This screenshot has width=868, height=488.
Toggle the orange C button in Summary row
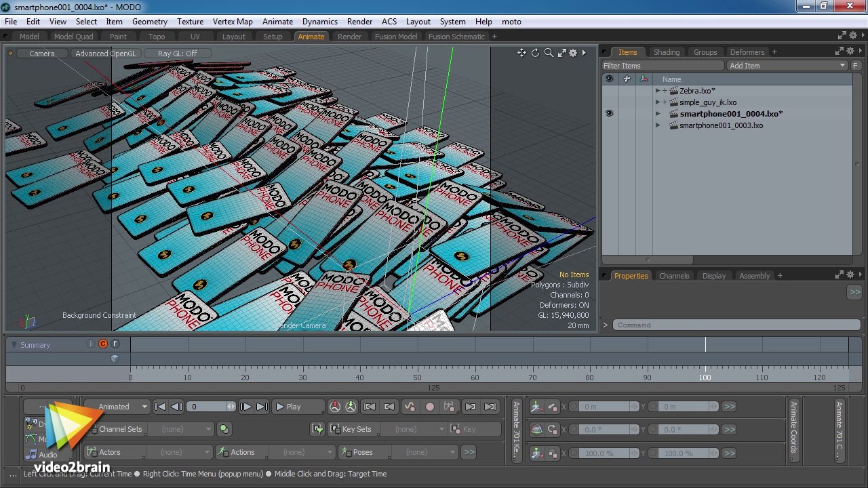(x=103, y=344)
